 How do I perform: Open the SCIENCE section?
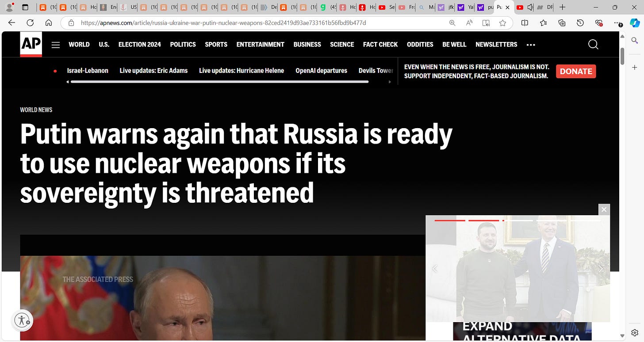[x=342, y=45]
